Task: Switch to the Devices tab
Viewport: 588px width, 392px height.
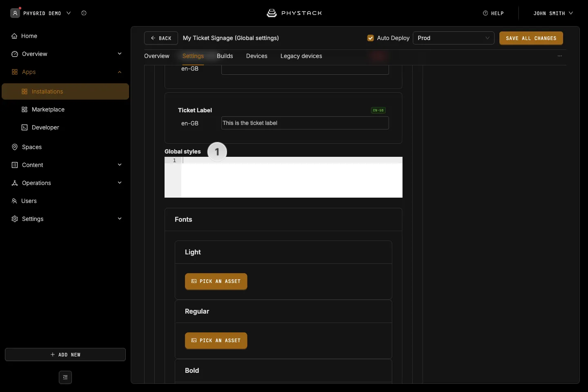Action: point(257,56)
